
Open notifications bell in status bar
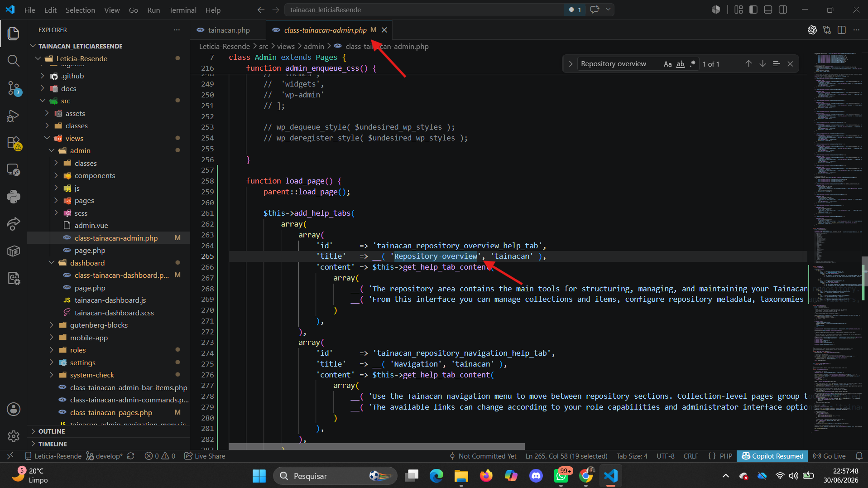point(859,456)
